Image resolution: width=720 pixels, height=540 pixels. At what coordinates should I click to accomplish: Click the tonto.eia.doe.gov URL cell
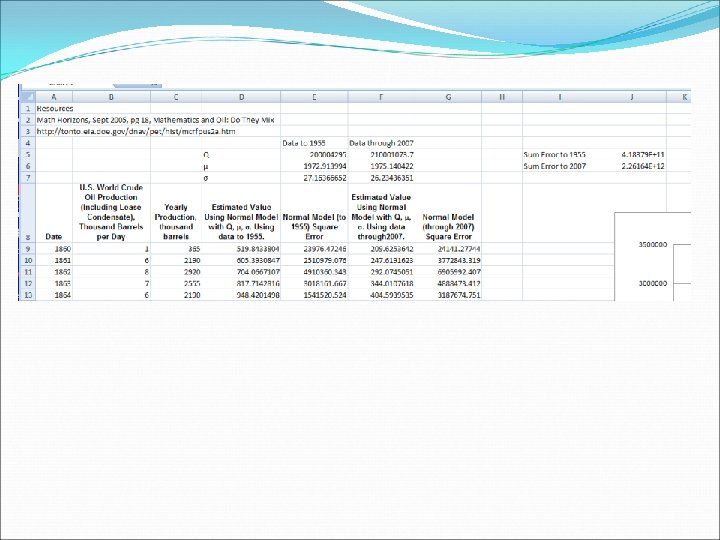tap(136, 131)
